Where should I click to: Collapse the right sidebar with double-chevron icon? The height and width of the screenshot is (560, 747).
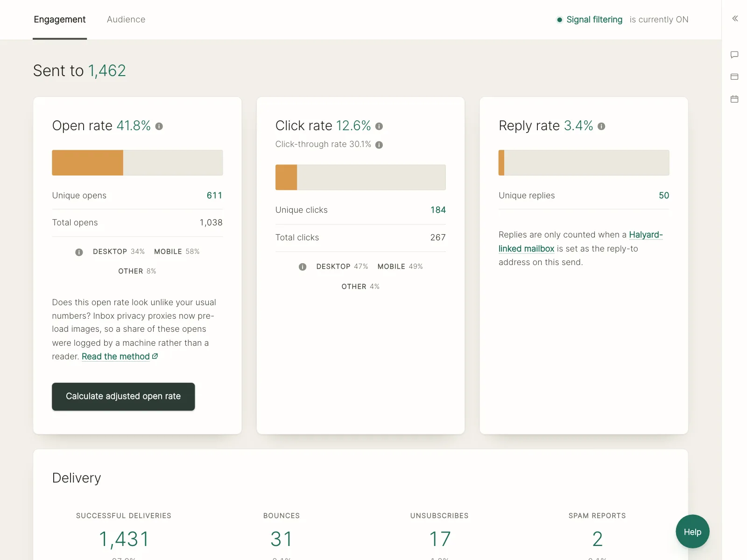(x=735, y=19)
